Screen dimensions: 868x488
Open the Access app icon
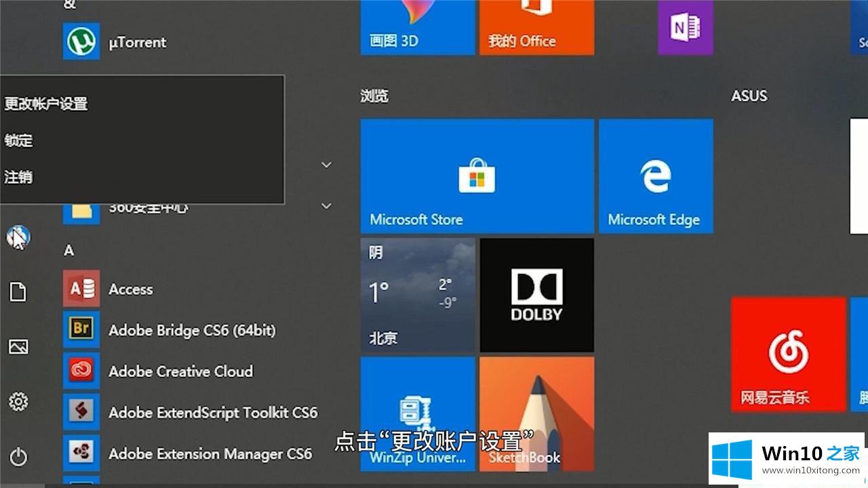81,289
